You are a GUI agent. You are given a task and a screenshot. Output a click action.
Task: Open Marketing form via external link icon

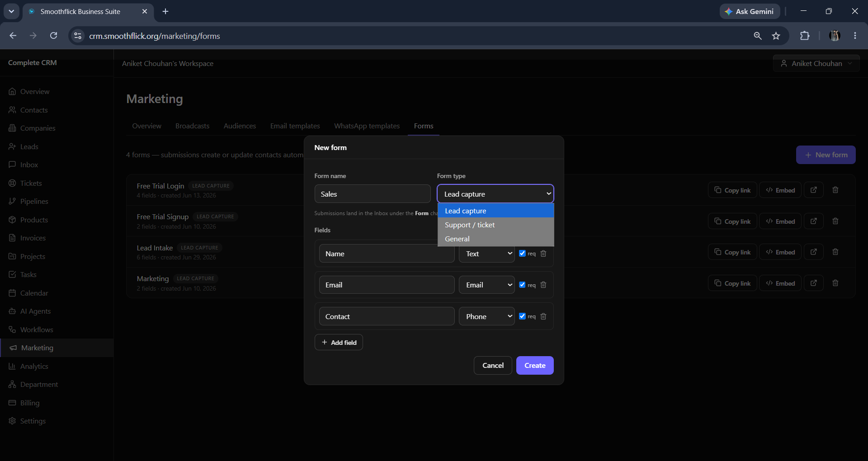814,283
